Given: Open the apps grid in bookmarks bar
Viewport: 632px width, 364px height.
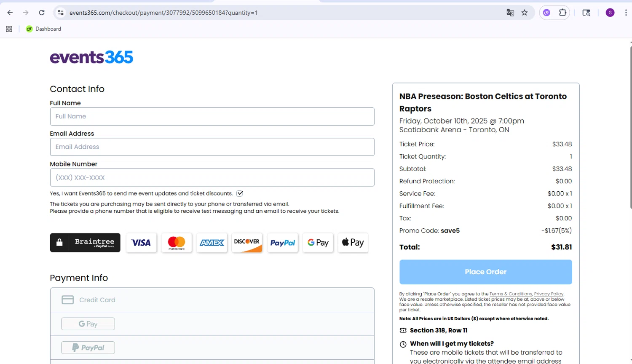Looking at the screenshot, I should 9,29.
